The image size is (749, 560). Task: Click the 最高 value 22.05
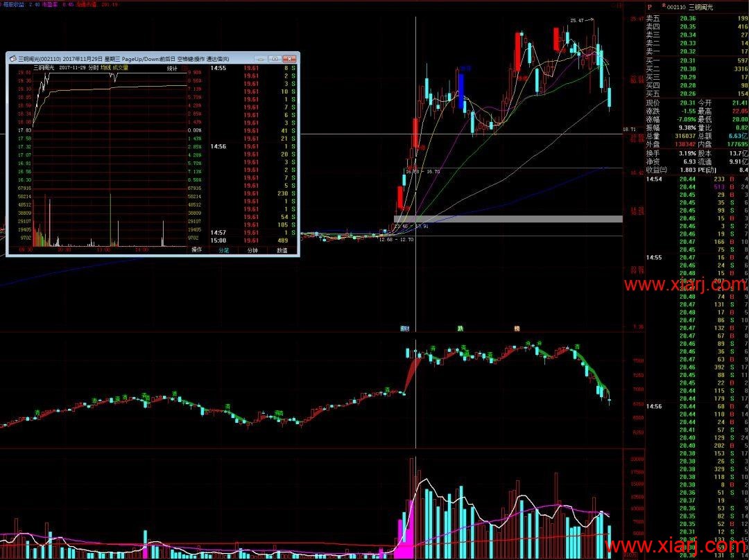click(740, 111)
